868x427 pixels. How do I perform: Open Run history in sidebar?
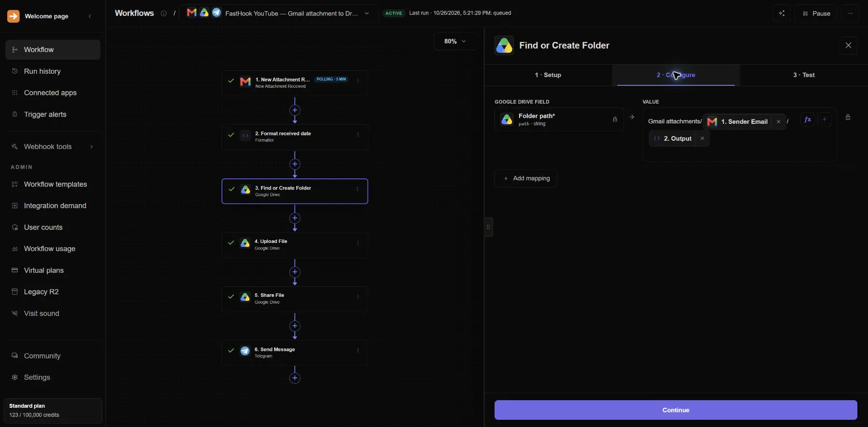pos(53,71)
